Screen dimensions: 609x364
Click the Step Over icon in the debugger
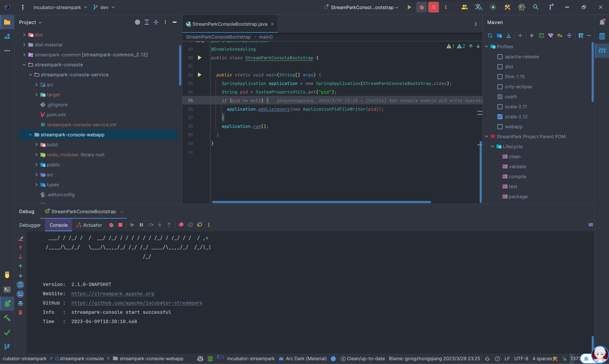151,225
